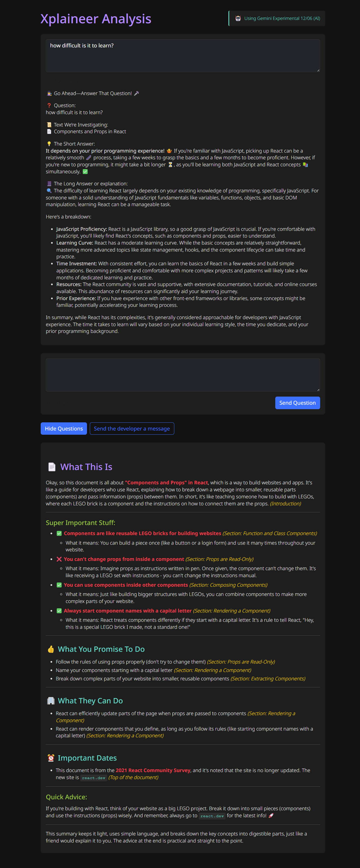The height and width of the screenshot is (868, 360).
Task: Click the robot icon in model badge
Action: coord(238,18)
